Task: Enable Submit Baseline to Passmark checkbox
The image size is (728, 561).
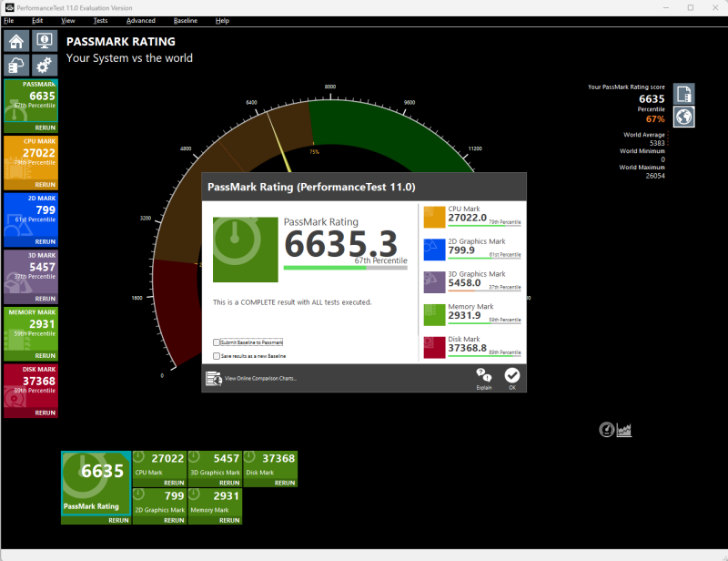Action: (217, 342)
